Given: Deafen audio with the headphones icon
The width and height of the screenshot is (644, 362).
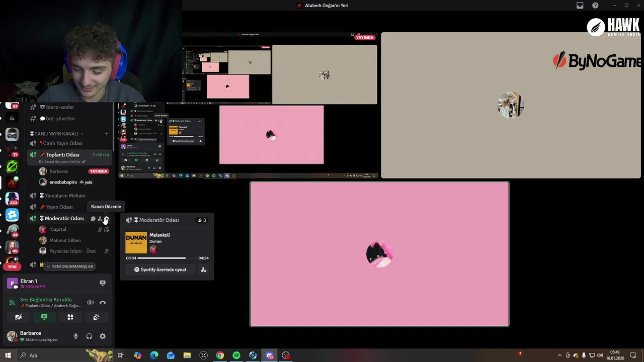Looking at the screenshot, I should [x=89, y=336].
